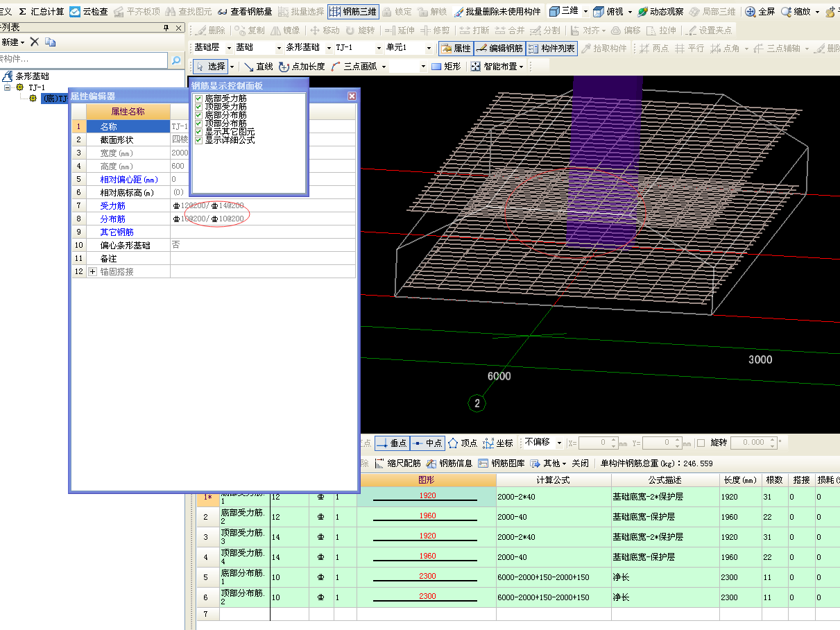Pin the component list panel
Screen dimensions: 840x630
166,28
